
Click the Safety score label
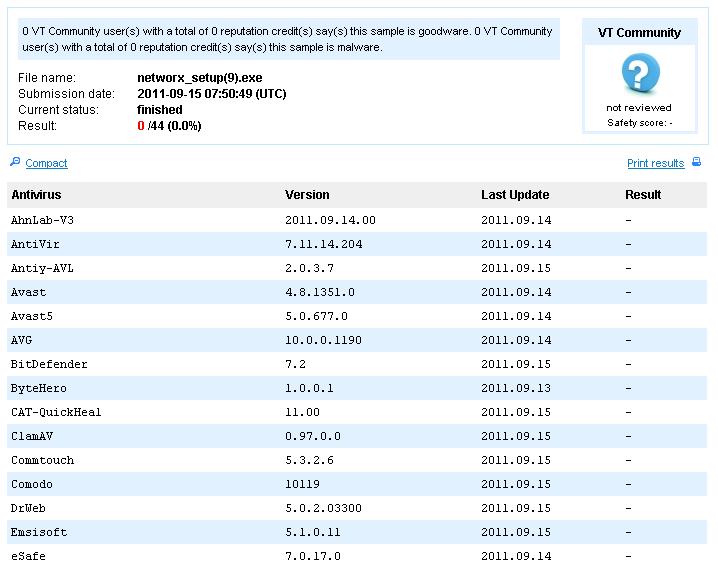[x=639, y=123]
